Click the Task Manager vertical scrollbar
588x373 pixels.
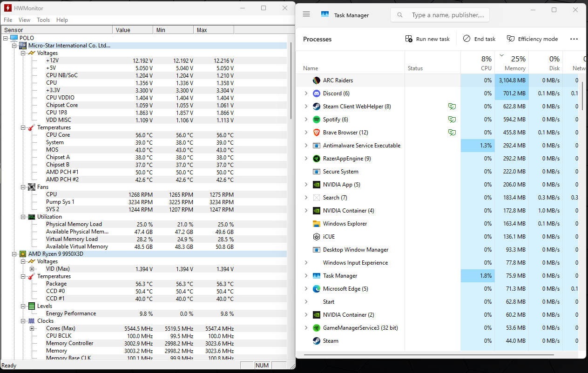(x=583, y=96)
